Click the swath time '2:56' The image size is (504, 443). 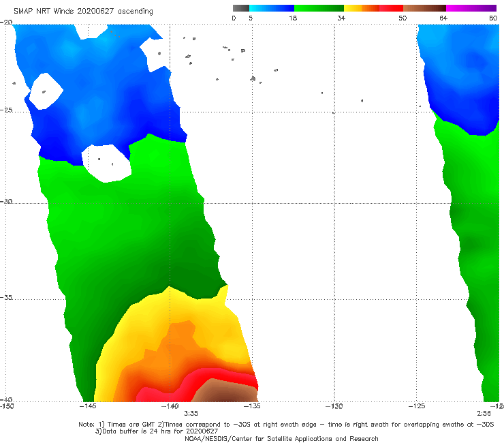coord(484,414)
